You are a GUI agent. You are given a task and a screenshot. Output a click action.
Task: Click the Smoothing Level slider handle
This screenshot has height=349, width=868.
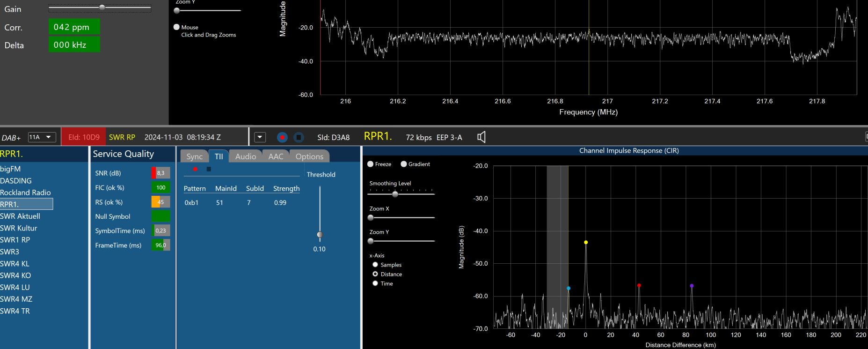point(395,194)
